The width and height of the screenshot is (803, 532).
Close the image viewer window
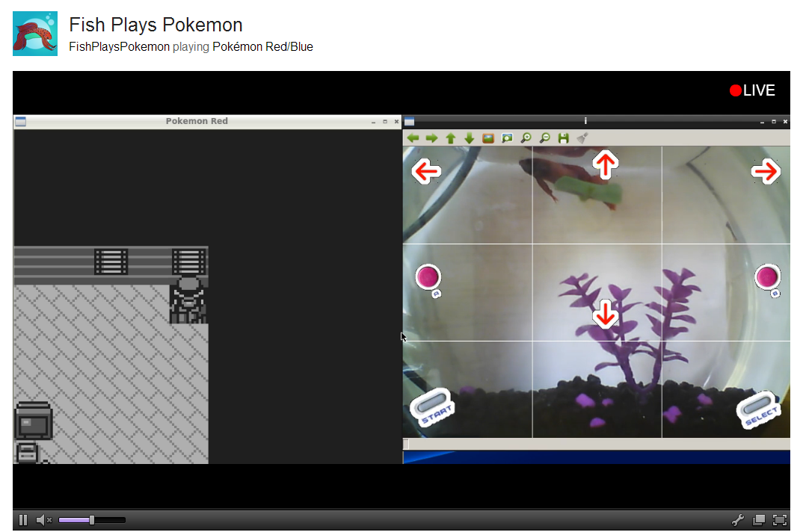[785, 122]
